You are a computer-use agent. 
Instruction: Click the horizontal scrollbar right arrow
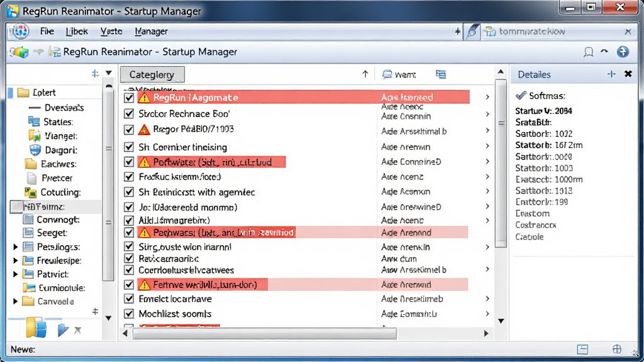486,333
